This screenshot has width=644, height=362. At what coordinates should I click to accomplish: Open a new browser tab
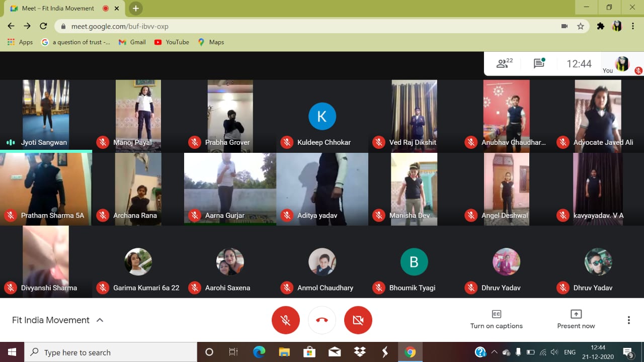136,8
